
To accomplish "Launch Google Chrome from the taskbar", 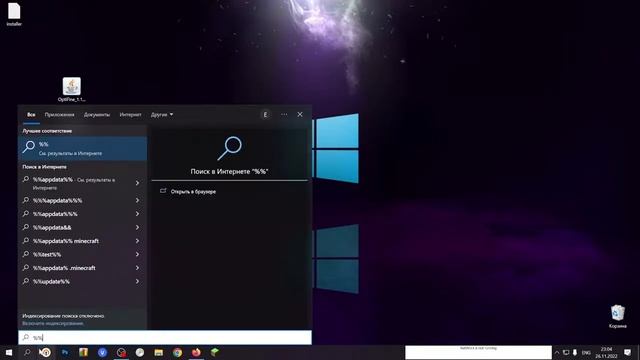I will pos(177,352).
